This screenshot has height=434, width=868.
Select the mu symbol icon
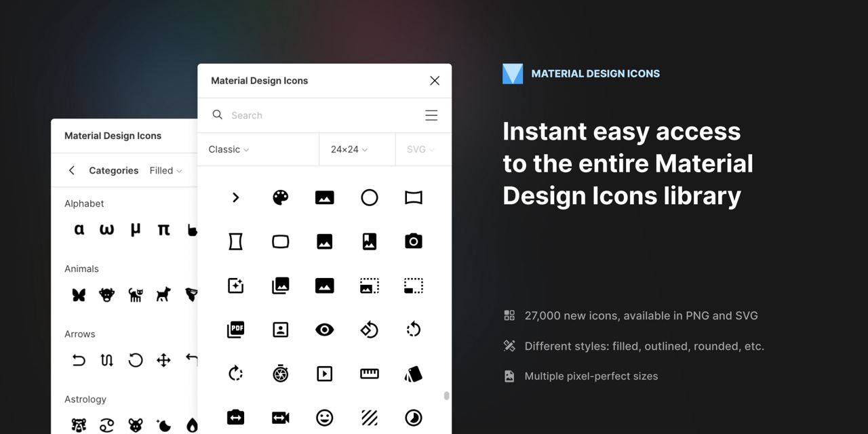click(x=136, y=229)
